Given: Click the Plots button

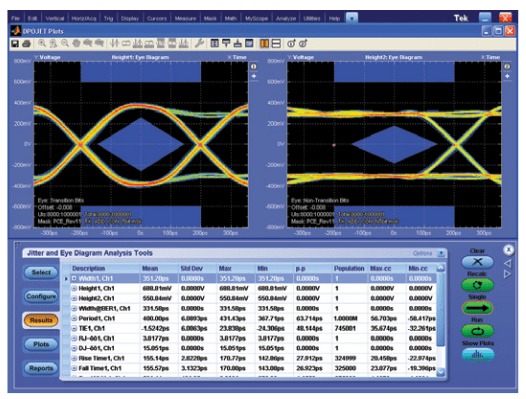Looking at the screenshot, I should coord(41,344).
